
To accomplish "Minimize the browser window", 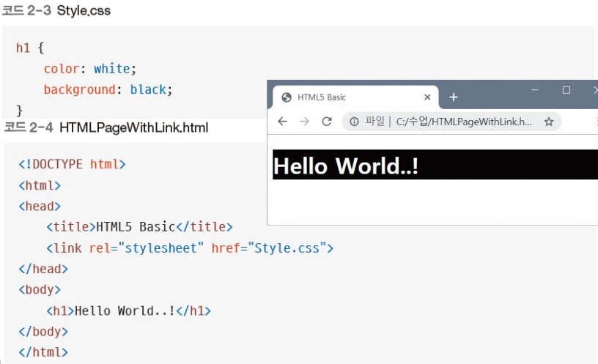I will pyautogui.click(x=535, y=90).
